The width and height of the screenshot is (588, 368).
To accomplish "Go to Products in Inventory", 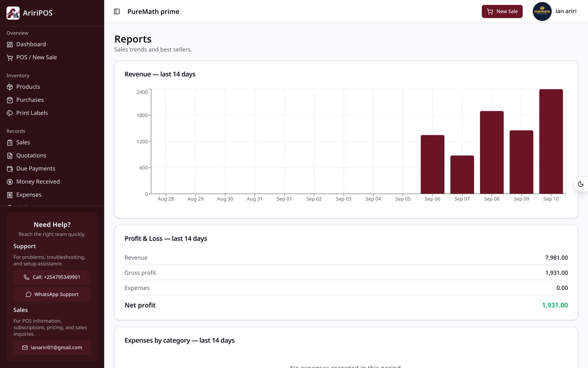I will [x=52, y=87].
